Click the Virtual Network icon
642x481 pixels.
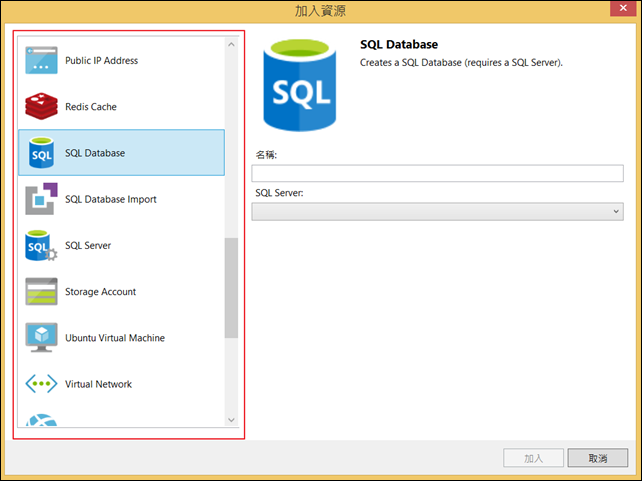click(x=42, y=384)
